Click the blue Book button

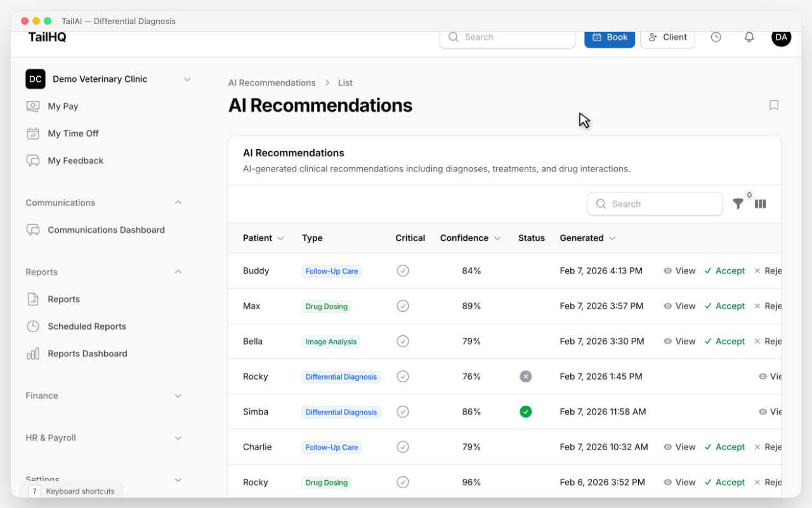point(609,37)
